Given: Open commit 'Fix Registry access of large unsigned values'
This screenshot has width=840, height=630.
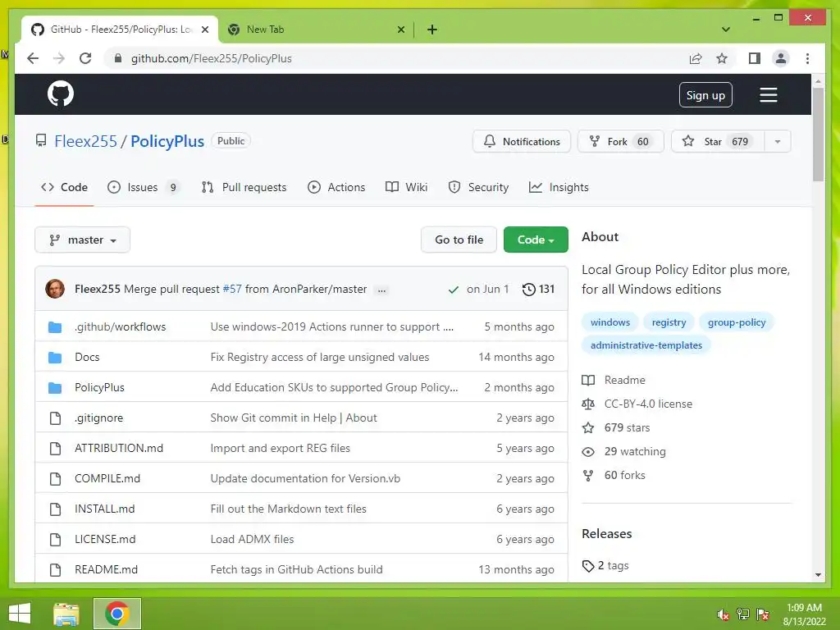Looking at the screenshot, I should [320, 358].
